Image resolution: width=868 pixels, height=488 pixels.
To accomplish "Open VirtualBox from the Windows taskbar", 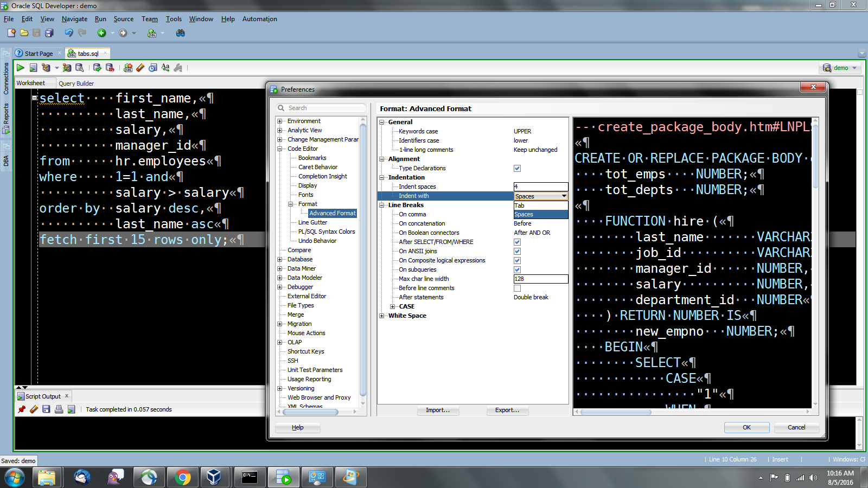I will [x=214, y=477].
